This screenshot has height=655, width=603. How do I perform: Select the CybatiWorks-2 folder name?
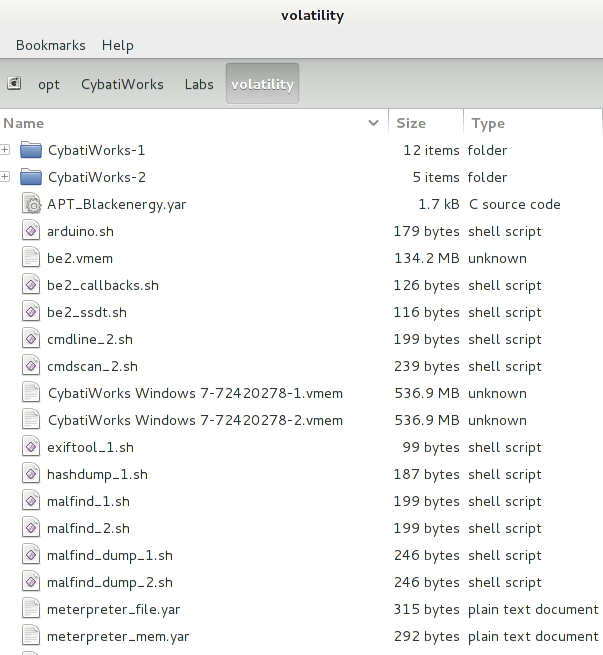[x=97, y=178]
